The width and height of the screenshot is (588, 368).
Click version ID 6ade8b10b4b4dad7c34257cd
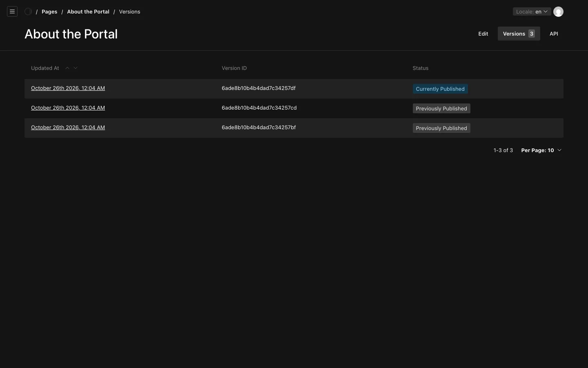259,108
